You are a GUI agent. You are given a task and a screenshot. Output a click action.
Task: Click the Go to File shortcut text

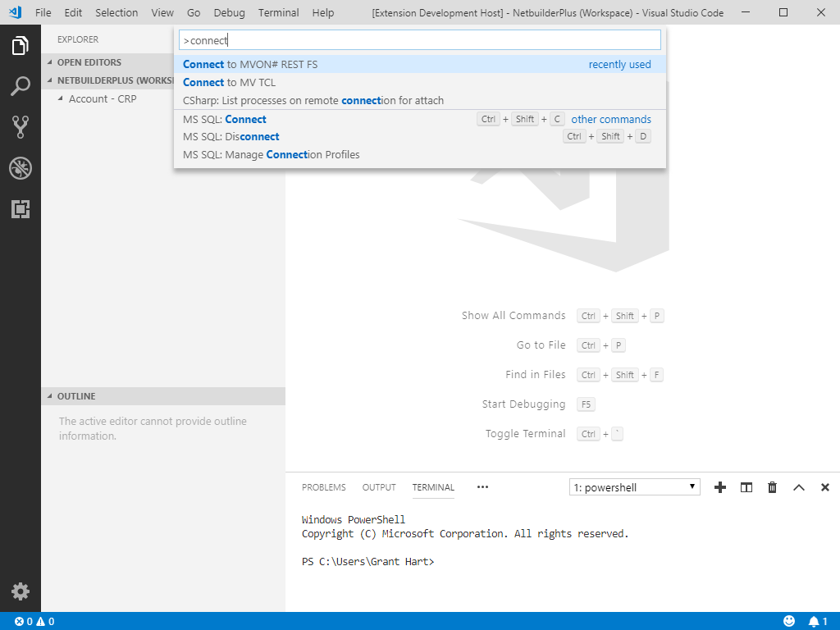tap(541, 345)
